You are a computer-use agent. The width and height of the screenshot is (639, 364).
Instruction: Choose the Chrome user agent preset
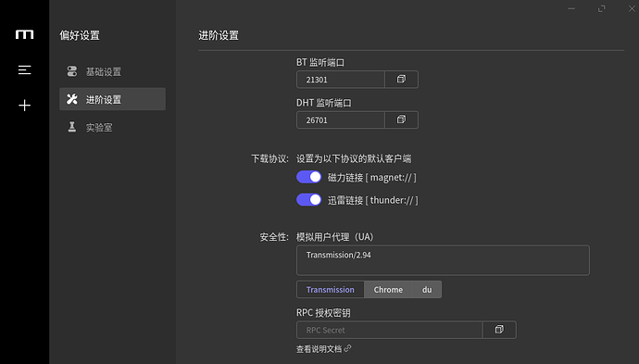(x=388, y=289)
